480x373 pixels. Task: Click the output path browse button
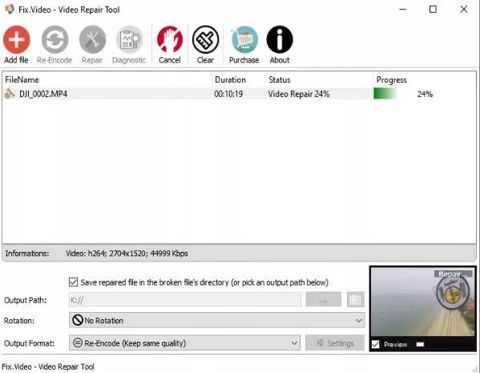[x=323, y=299]
